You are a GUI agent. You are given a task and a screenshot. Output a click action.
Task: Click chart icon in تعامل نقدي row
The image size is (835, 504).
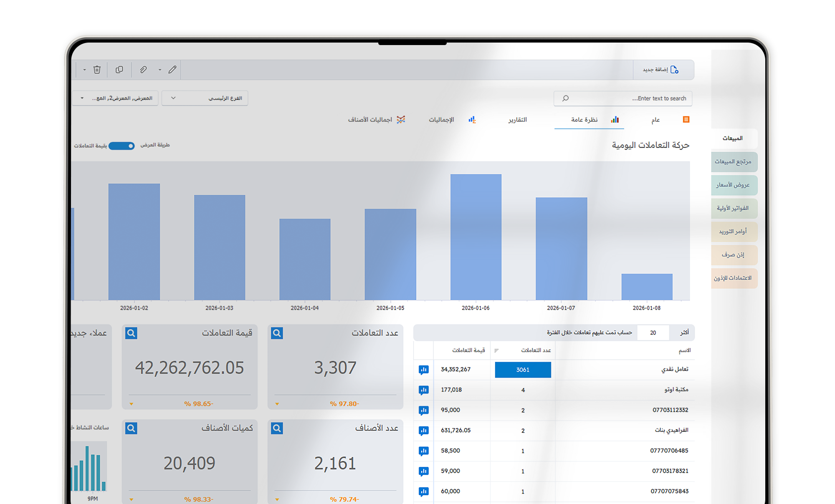[x=423, y=370]
